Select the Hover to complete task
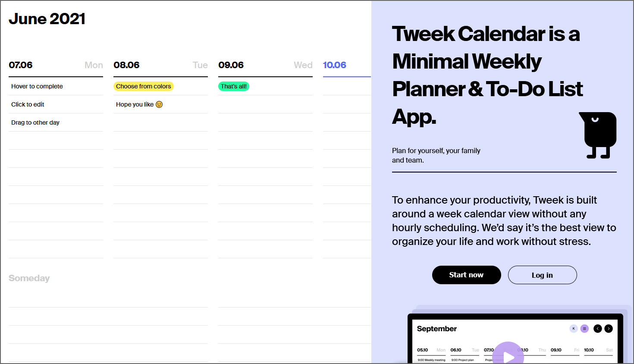The image size is (634, 364). click(37, 86)
